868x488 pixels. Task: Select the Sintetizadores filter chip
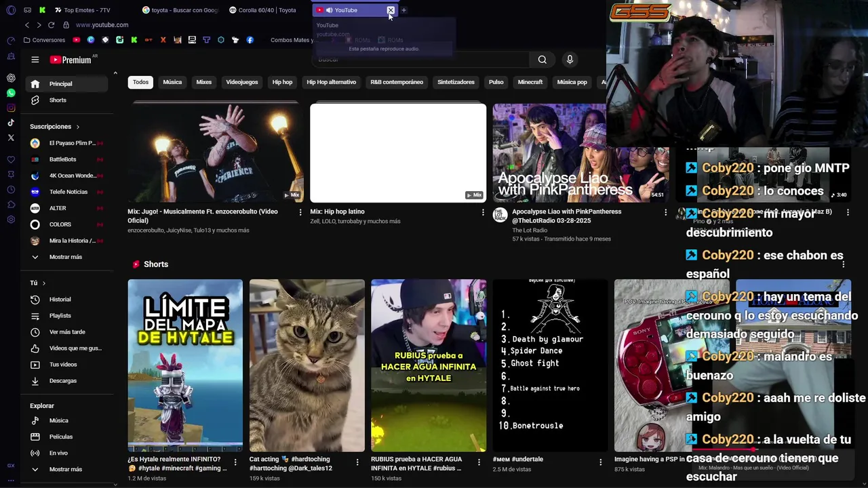pos(456,82)
